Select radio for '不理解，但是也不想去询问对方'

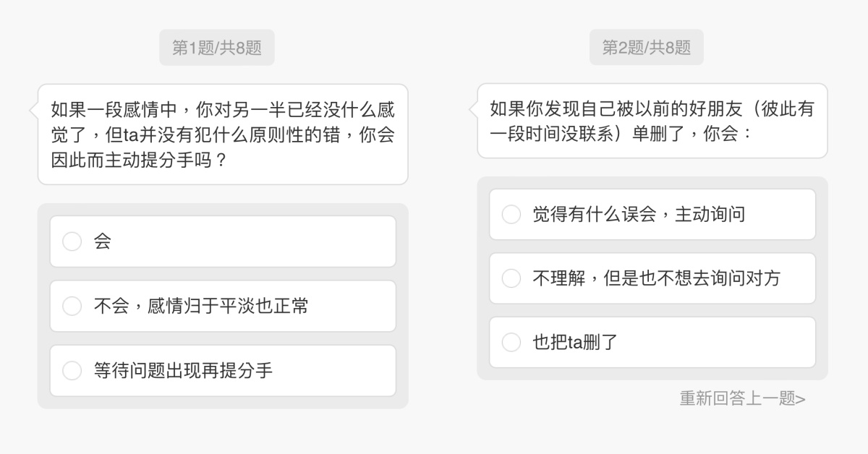click(x=511, y=278)
